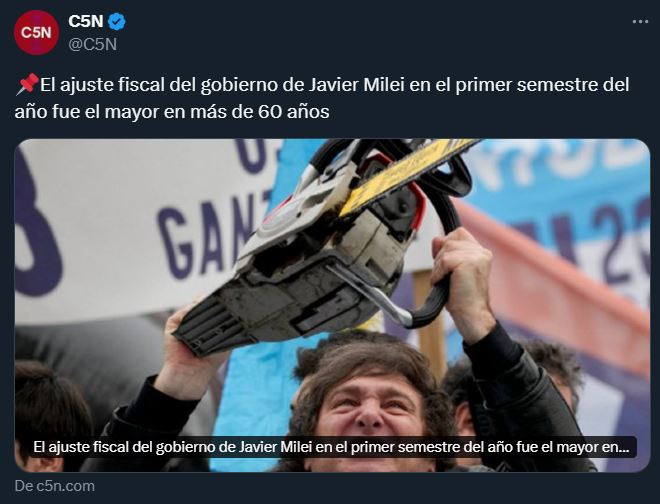Open the three-dot more options menu
The height and width of the screenshot is (504, 660).
point(640,21)
